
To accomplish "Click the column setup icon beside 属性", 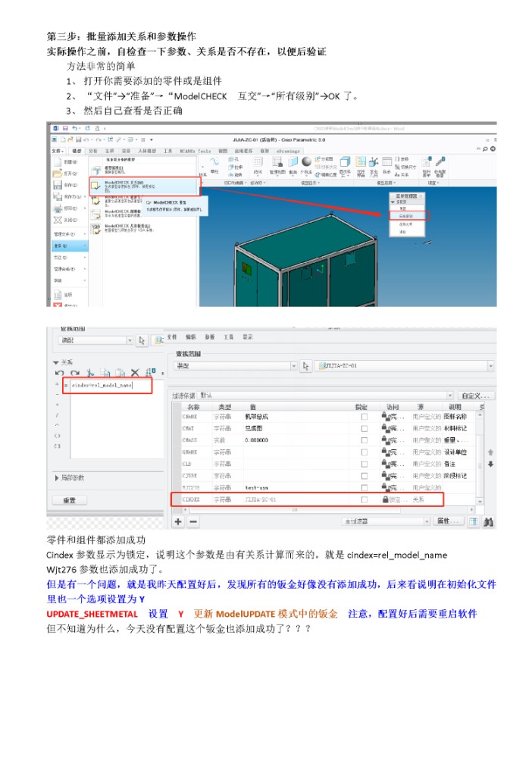I will 473,521.
